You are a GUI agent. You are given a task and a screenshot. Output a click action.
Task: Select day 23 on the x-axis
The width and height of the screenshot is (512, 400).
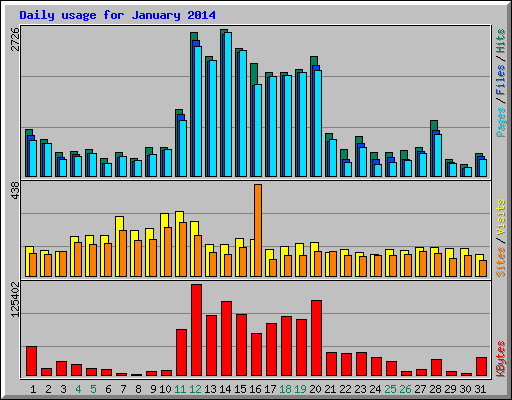coord(360,389)
